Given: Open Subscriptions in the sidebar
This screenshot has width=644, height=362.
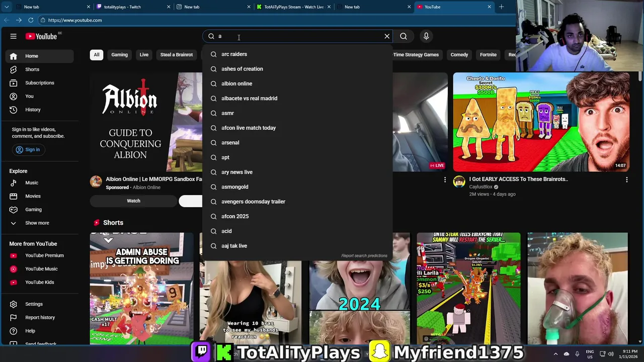Looking at the screenshot, I should (x=39, y=83).
